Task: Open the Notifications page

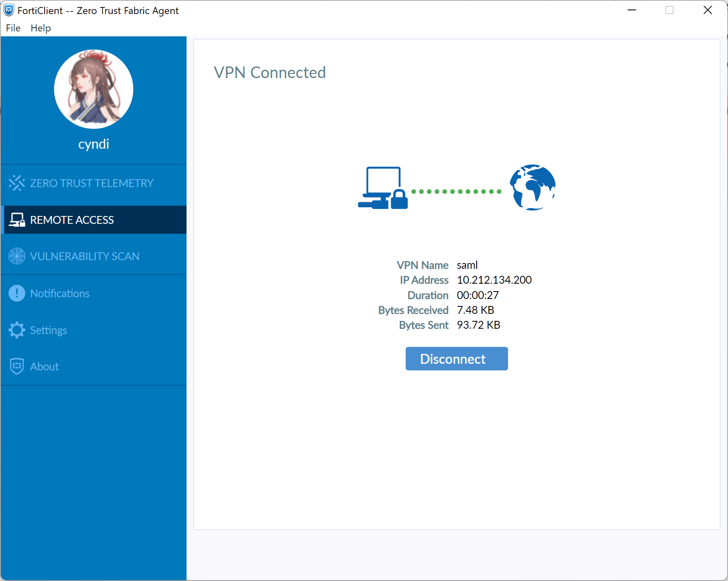Action: click(60, 293)
